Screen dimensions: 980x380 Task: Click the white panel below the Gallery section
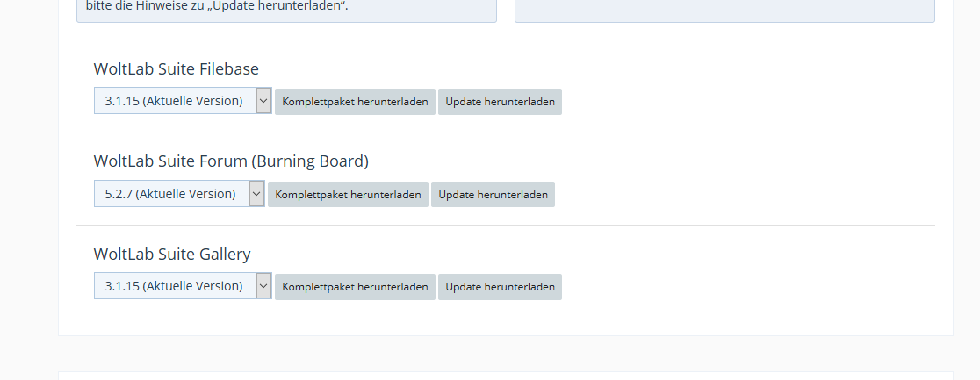tap(505, 376)
